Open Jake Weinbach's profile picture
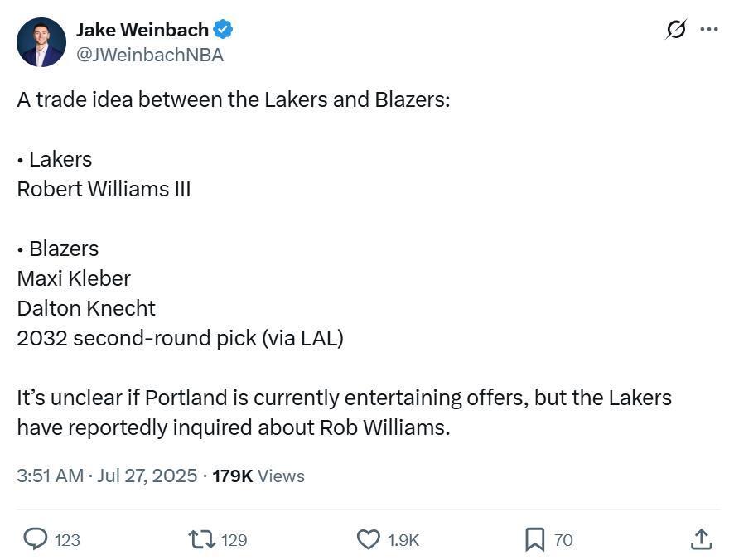 coord(41,42)
